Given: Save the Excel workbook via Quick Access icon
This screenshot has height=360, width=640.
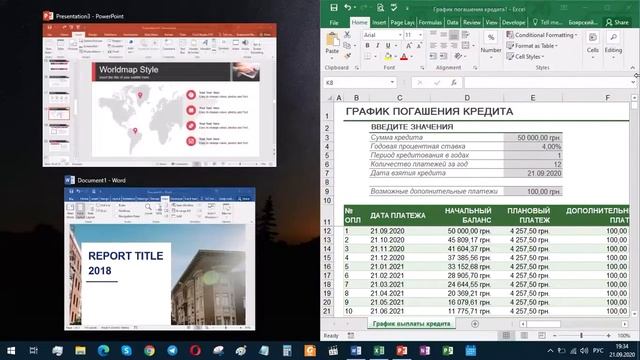Looking at the screenshot, I should [x=334, y=7].
